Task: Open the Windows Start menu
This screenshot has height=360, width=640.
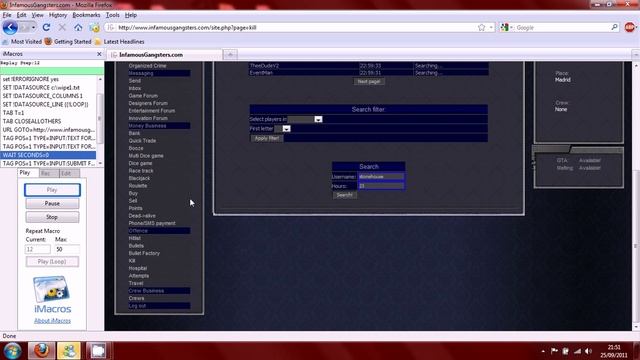Action: click(x=12, y=351)
